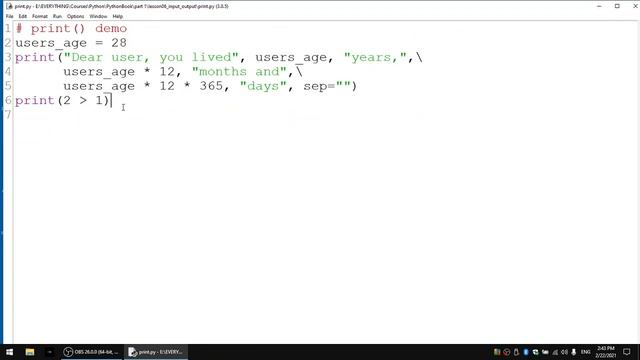The width and height of the screenshot is (640, 360).
Task: Open the File menu
Action: tap(9, 16)
